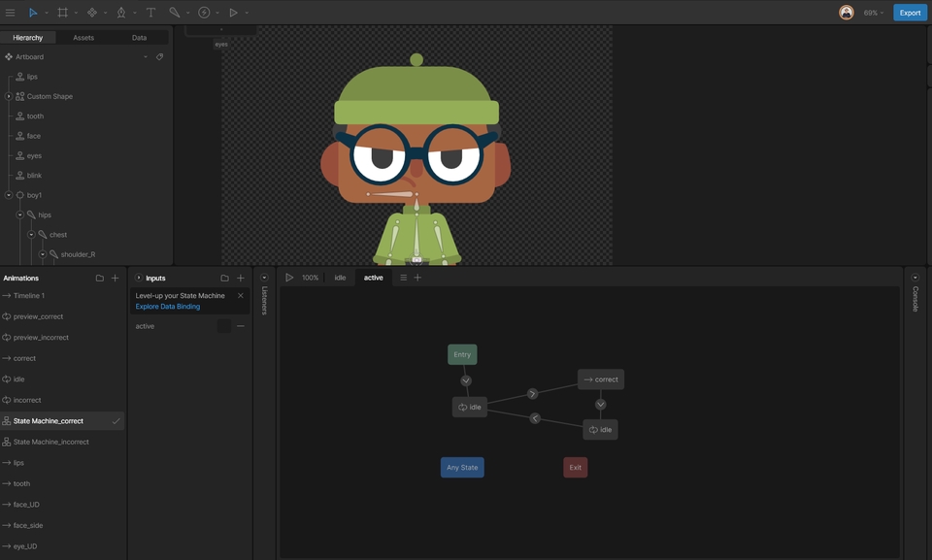Screen dimensions: 932x560
Task: Expand the Custom Shape item
Action: [9, 96]
